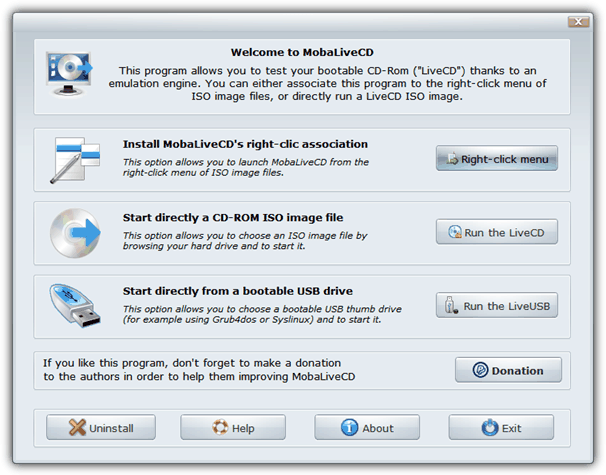Launch Run the LiveUSB button

tap(497, 305)
